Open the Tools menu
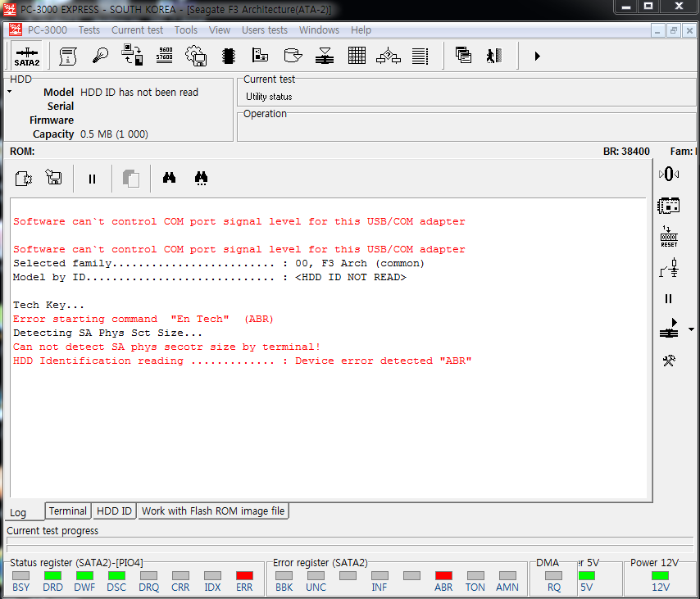The width and height of the screenshot is (700, 599). pos(186,29)
